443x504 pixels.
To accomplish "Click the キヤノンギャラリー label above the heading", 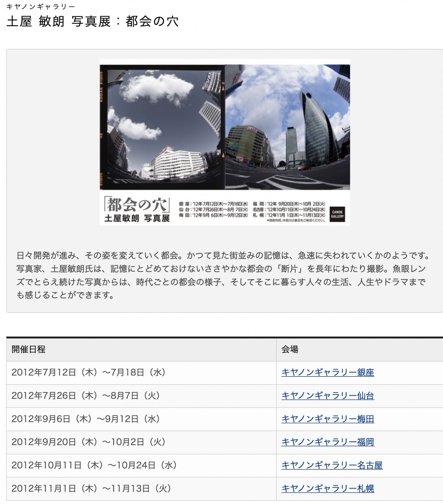I will click(x=41, y=7).
